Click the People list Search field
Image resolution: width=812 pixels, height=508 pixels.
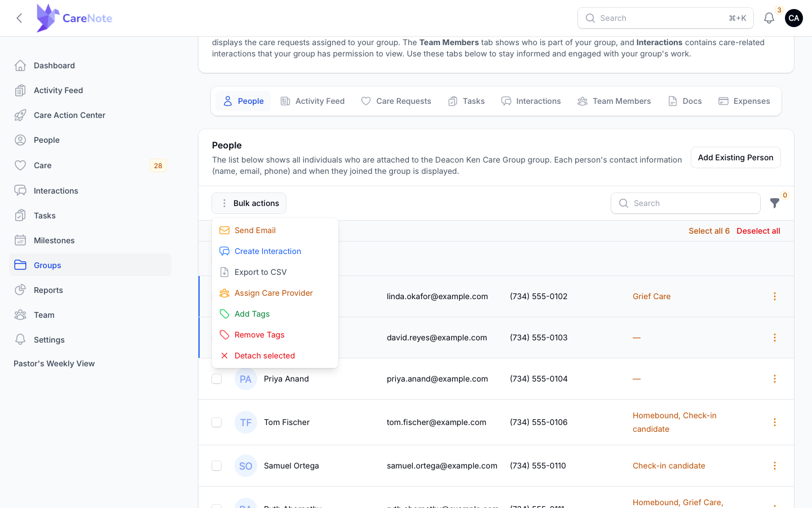(x=685, y=203)
